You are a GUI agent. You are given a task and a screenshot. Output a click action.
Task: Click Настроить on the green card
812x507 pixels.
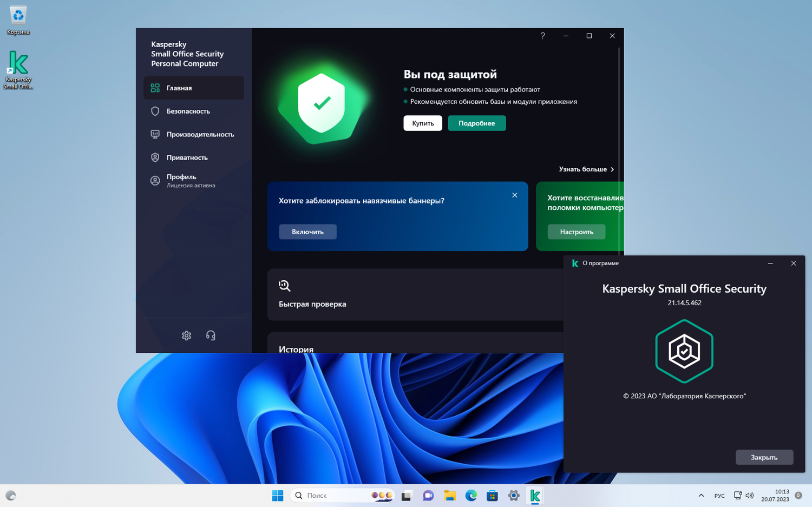coord(577,232)
